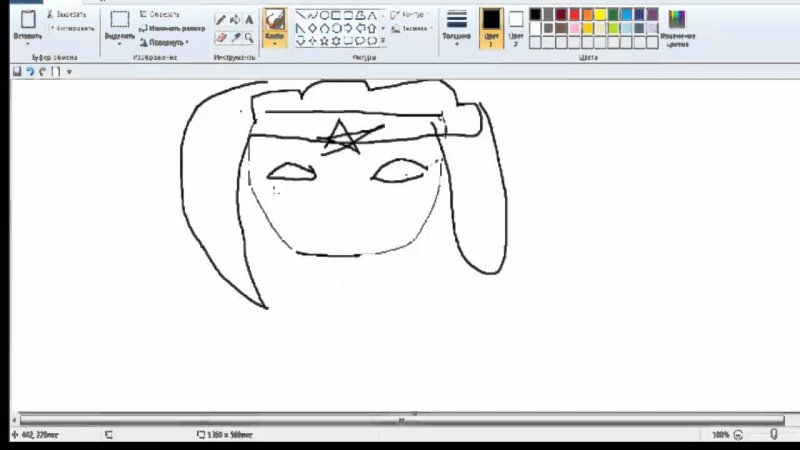The image size is (800, 450).
Task: Click the zoom slider handle
Action: (773, 435)
